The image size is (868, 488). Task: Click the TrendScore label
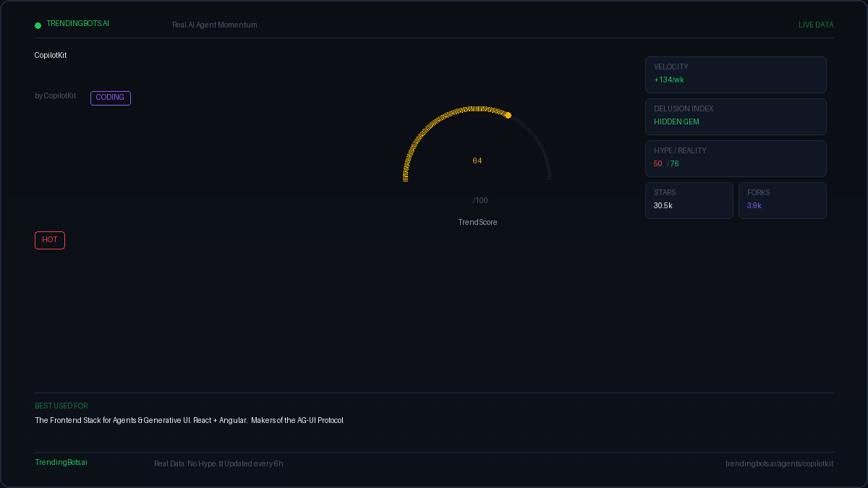coord(478,223)
